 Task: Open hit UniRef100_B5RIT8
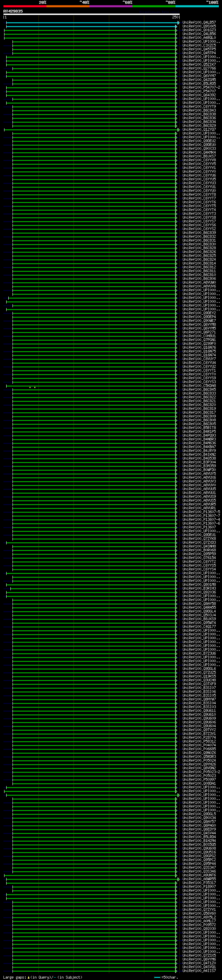click(x=199, y=428)
